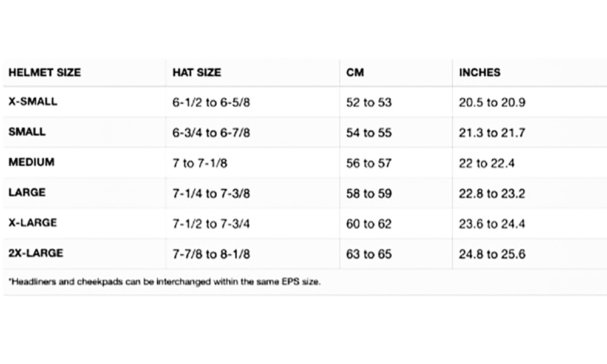Click the 63 to 65 cm cell
This screenshot has height=364, width=607.
point(369,254)
